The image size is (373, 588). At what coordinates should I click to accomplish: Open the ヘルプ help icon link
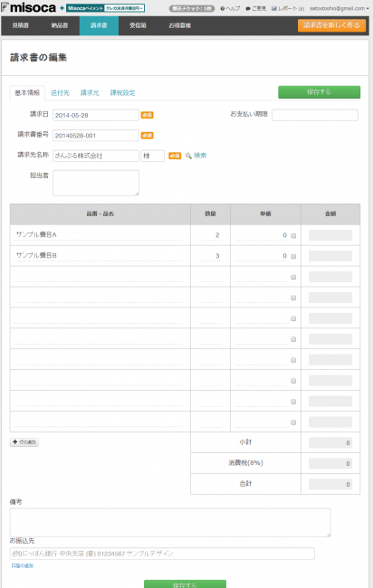pos(223,8)
